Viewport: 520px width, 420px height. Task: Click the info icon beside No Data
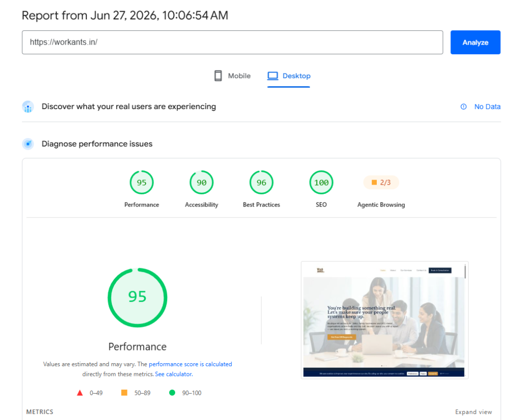464,107
